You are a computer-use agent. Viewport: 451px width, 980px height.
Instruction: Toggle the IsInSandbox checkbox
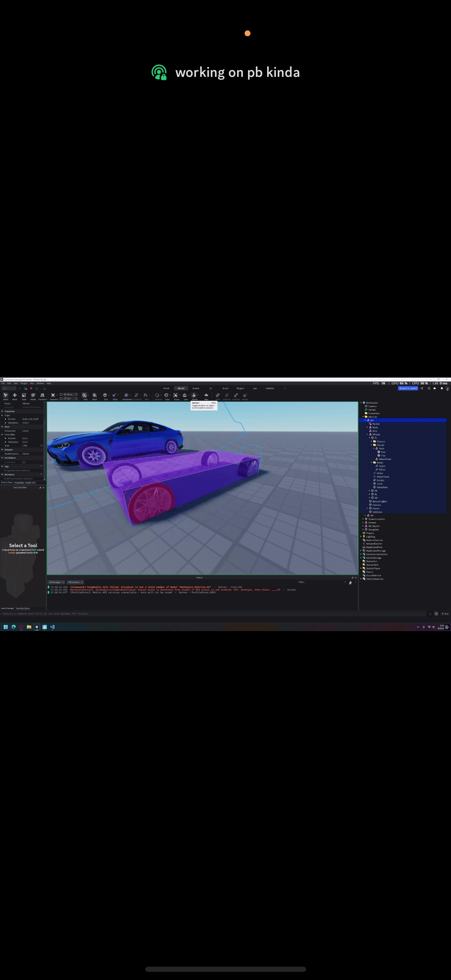coord(24,463)
